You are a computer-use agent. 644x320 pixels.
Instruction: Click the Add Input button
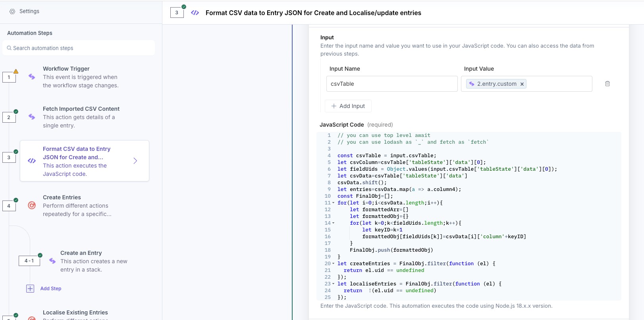(348, 106)
